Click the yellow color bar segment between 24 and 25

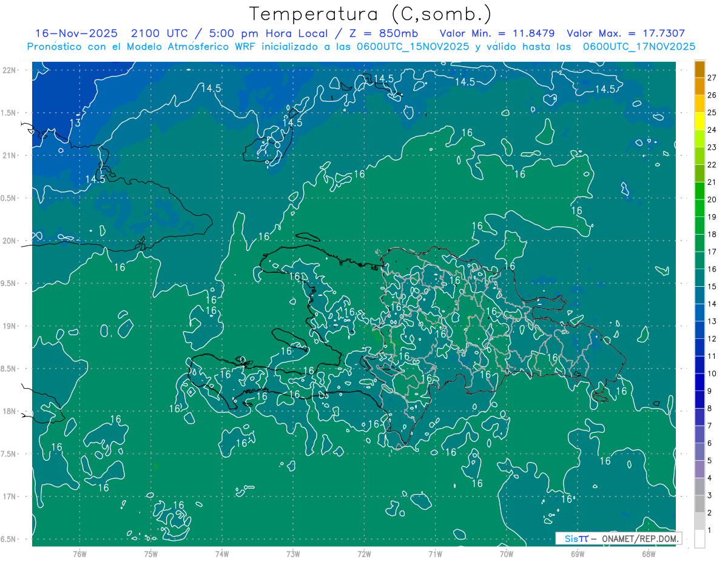(699, 121)
